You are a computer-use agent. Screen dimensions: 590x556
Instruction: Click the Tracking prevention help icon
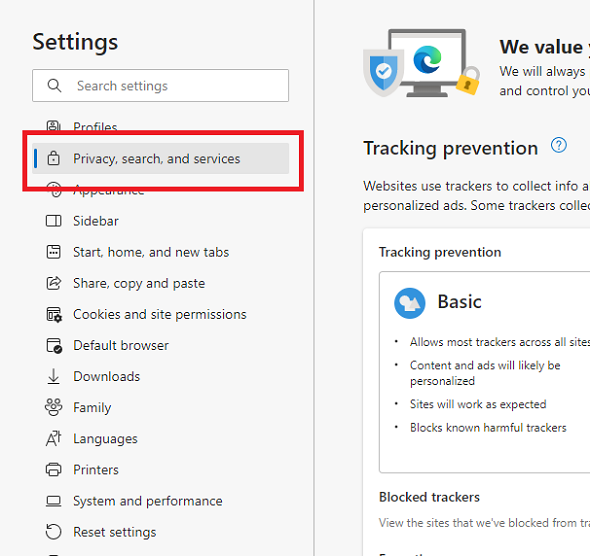click(558, 145)
